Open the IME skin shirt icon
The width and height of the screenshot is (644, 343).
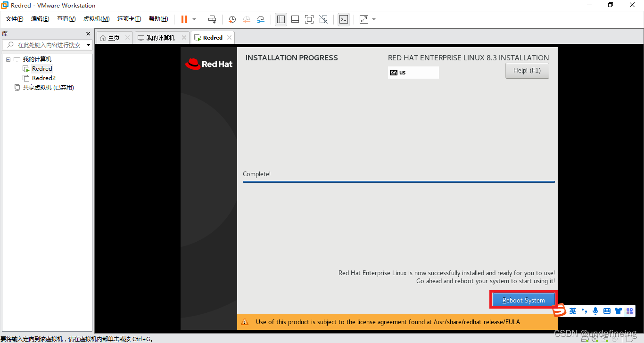tap(618, 311)
